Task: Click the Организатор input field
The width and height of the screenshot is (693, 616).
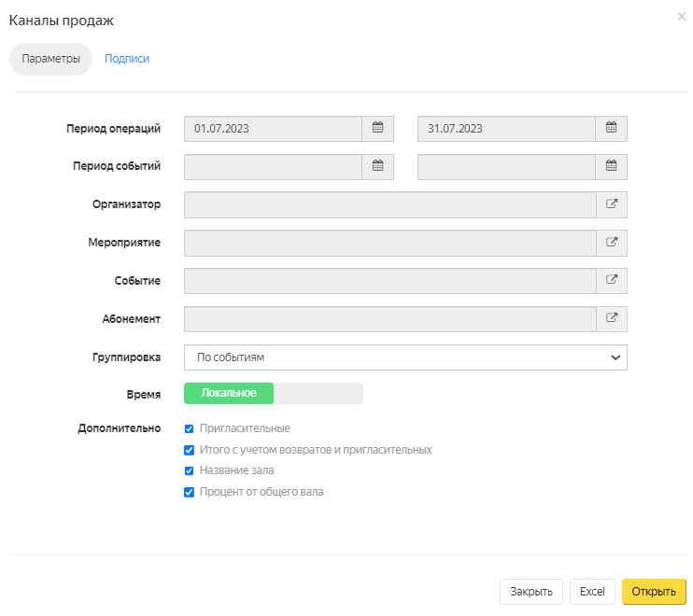Action: tap(389, 204)
